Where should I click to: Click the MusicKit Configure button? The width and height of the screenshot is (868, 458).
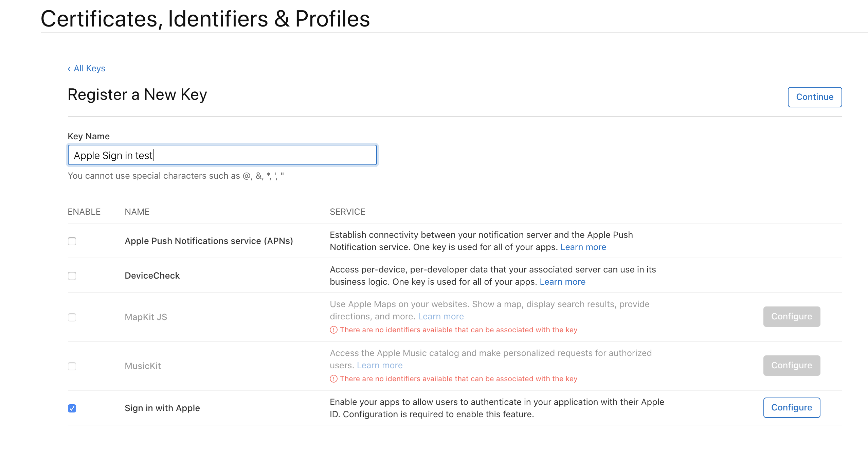792,365
